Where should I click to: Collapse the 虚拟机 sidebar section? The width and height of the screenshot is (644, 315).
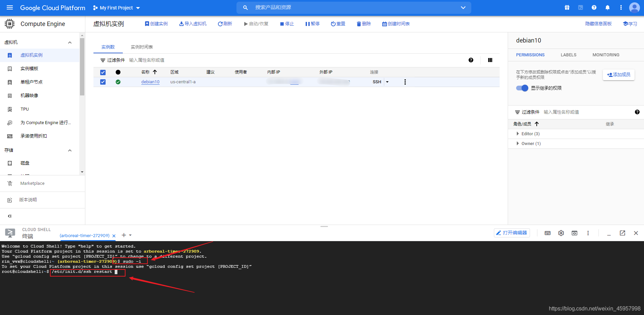70,42
